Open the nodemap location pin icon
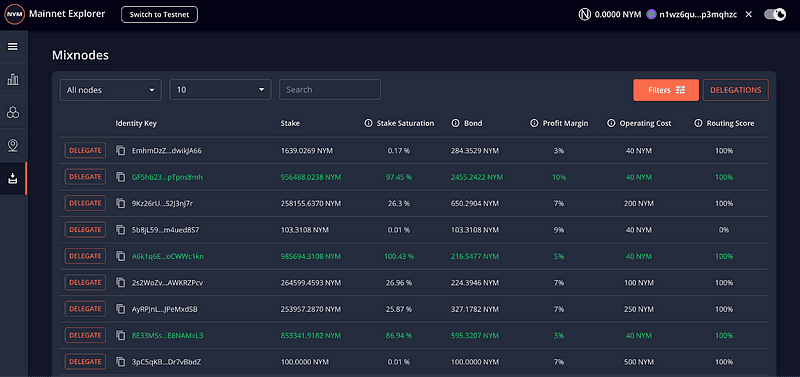The height and width of the screenshot is (377, 800). (13, 145)
